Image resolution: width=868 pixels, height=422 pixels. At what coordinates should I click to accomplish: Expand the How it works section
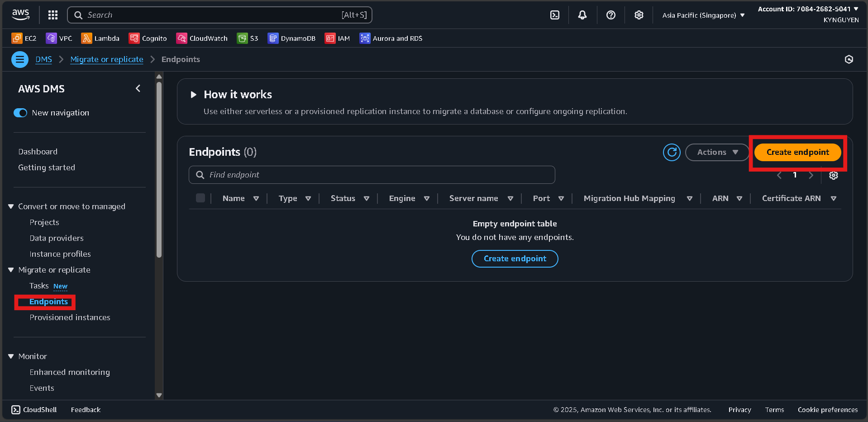pyautogui.click(x=194, y=94)
